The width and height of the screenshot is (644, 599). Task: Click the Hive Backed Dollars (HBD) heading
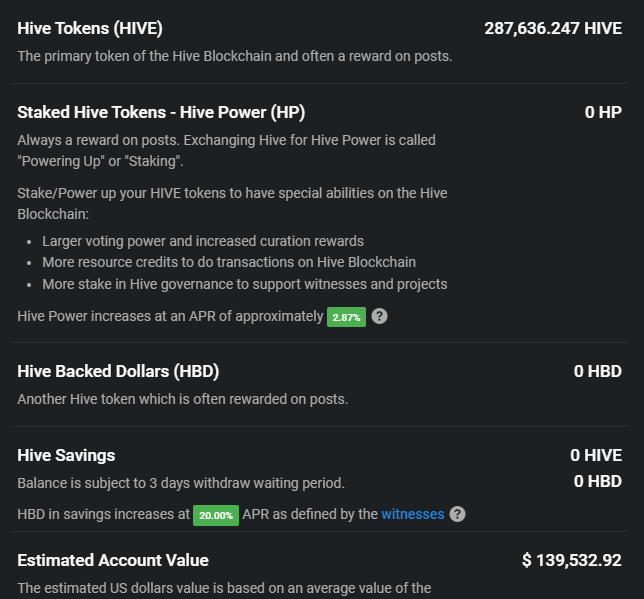[x=118, y=371]
